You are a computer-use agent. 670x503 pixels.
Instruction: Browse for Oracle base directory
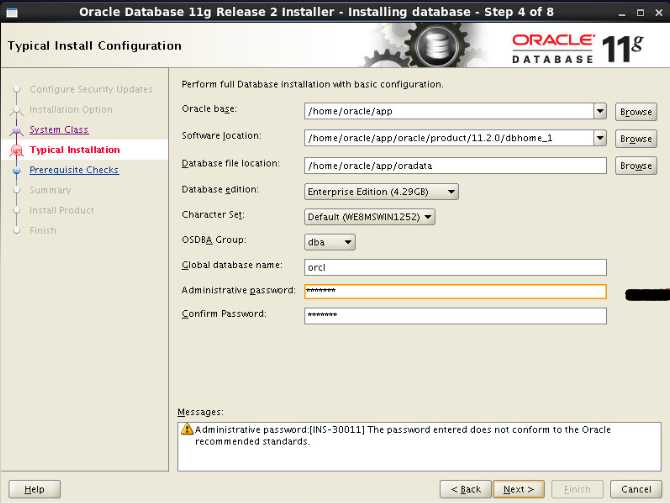(x=636, y=112)
